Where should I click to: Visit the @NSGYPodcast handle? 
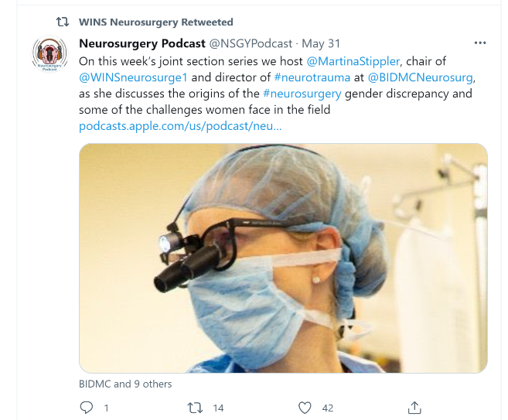251,43
